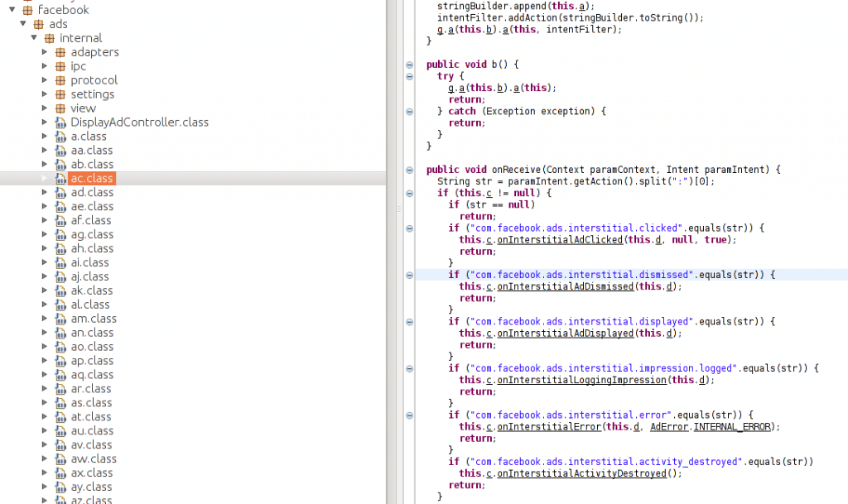Click the am.class file icon

(60, 319)
